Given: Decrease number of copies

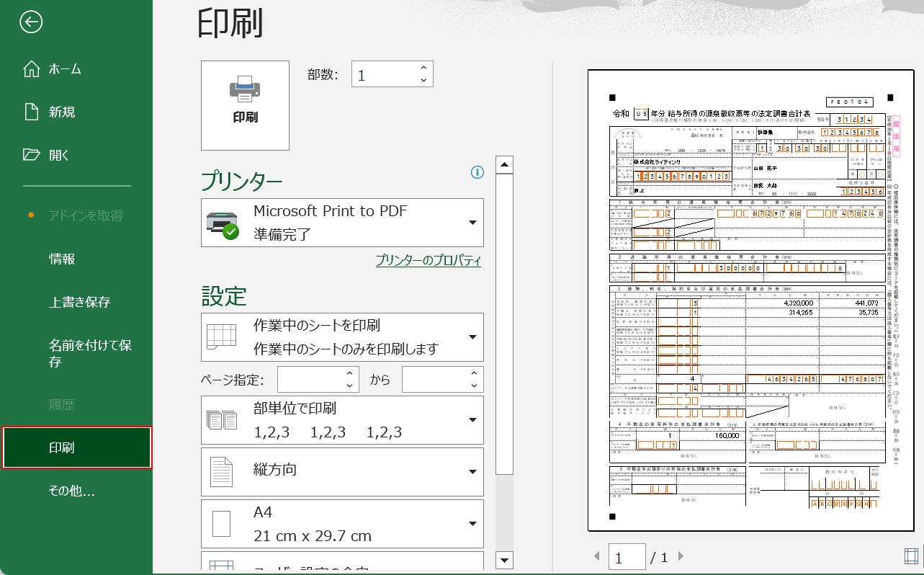Looking at the screenshot, I should click(423, 81).
